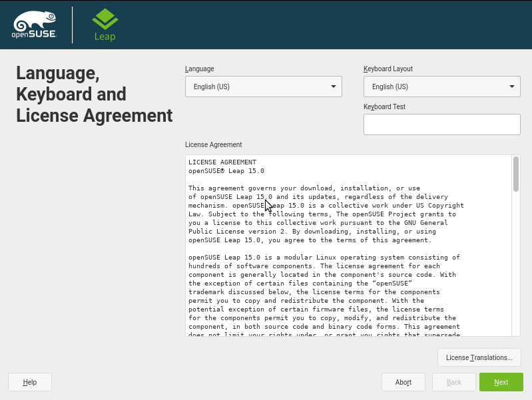This screenshot has height=400, width=532.
Task: Open License Translations dialog
Action: tap(479, 357)
